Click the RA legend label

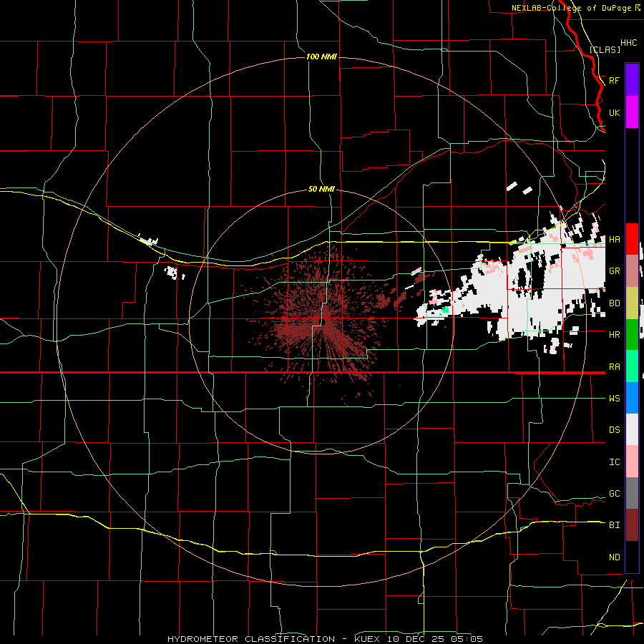pos(614,367)
